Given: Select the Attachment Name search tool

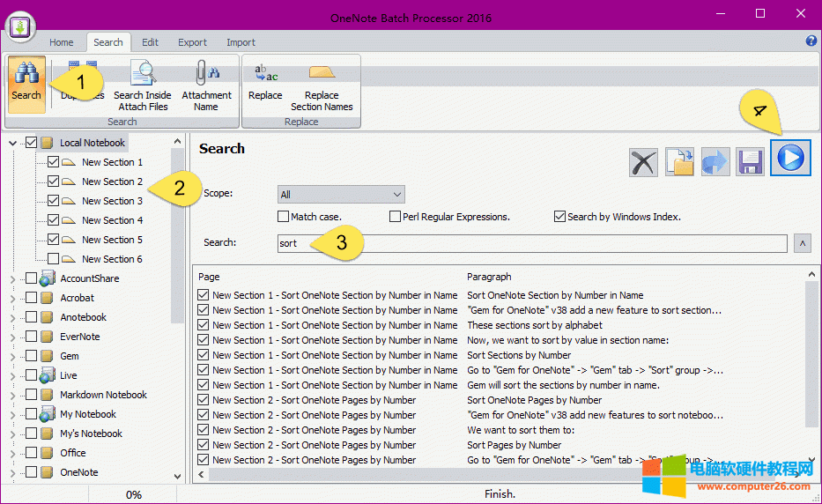Looking at the screenshot, I should [206, 86].
